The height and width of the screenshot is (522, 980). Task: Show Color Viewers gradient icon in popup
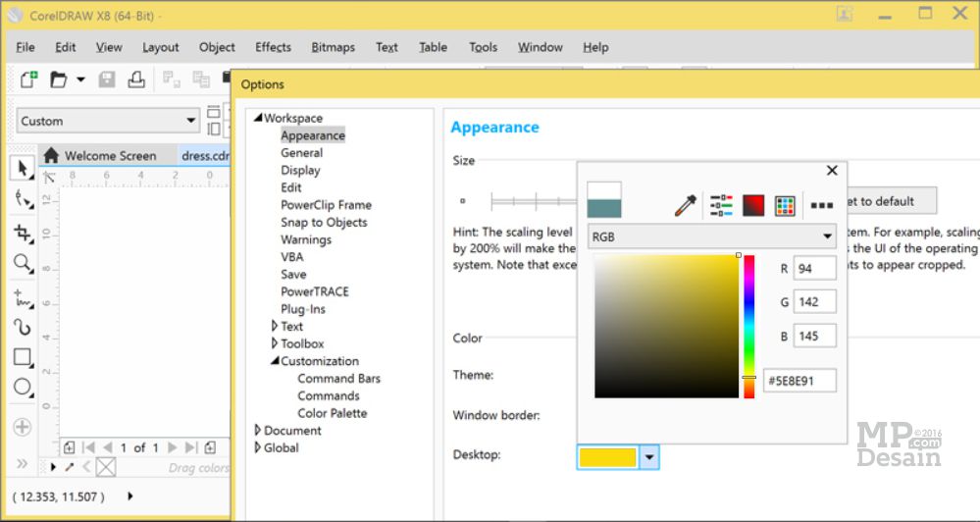coord(753,205)
